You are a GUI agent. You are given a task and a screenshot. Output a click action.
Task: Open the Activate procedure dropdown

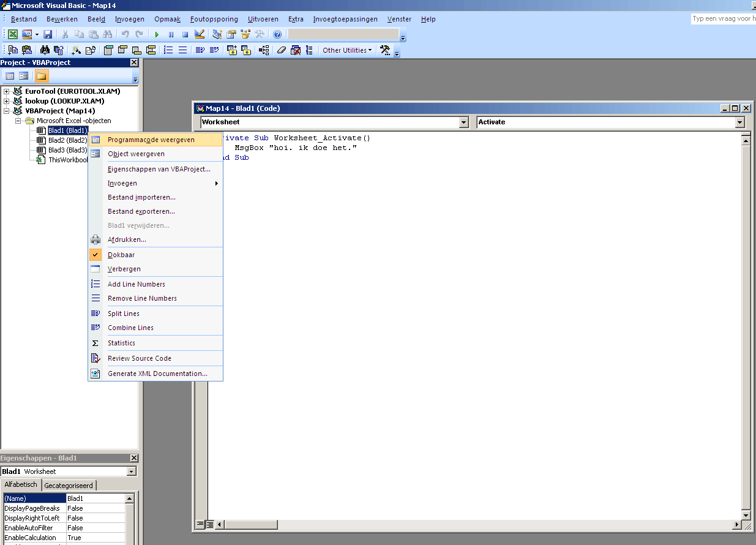740,122
